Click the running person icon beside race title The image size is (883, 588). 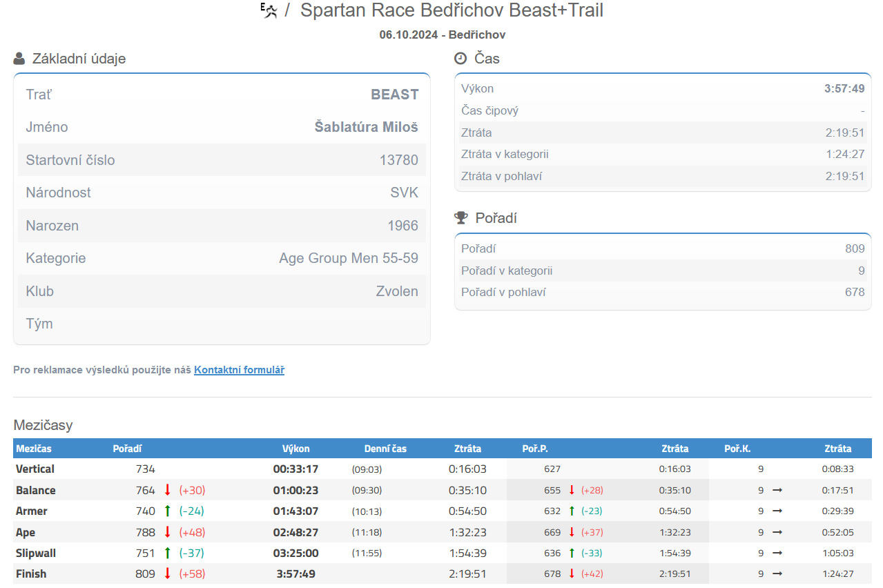(269, 10)
